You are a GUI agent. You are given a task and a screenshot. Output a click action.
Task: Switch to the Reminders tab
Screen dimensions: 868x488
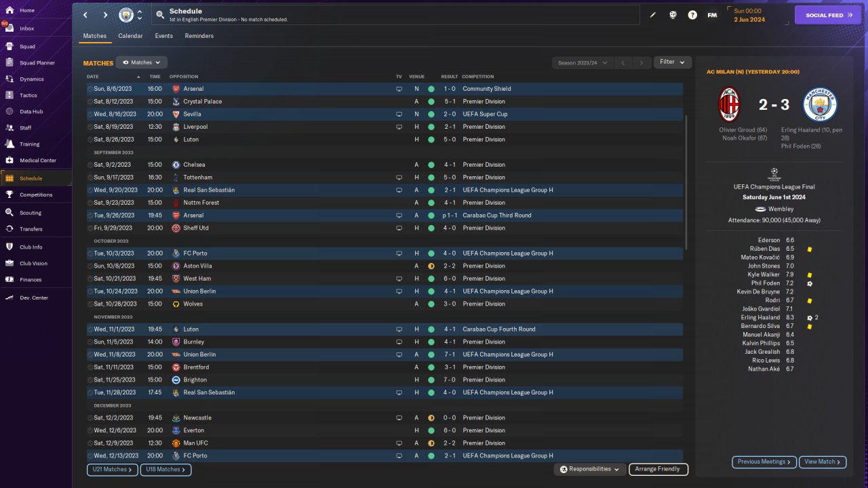tap(199, 36)
